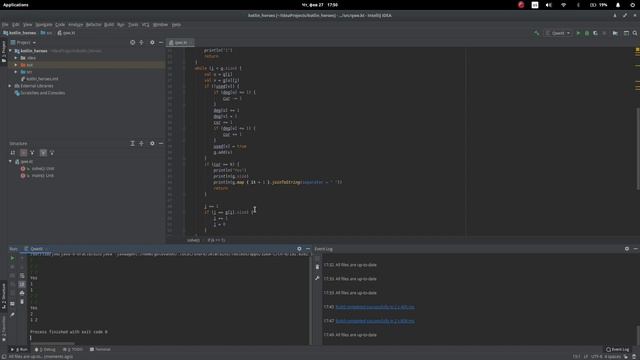Expand the .idea folder node

point(16,58)
